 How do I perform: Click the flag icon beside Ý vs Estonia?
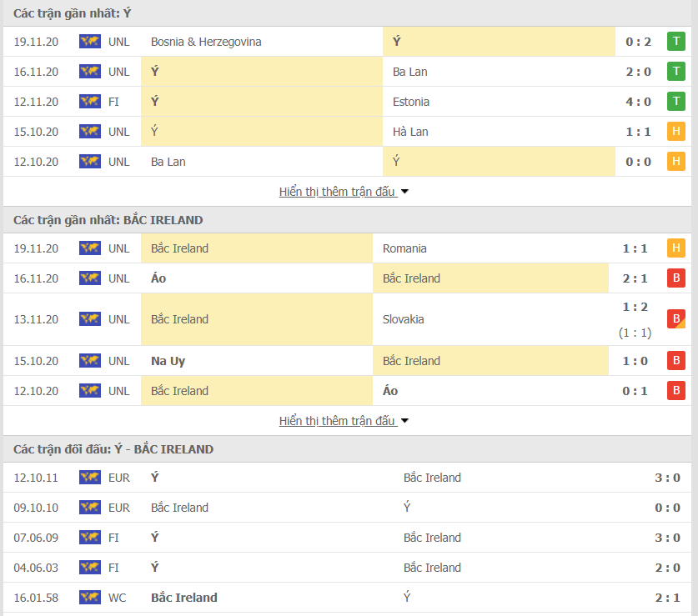tap(89, 102)
